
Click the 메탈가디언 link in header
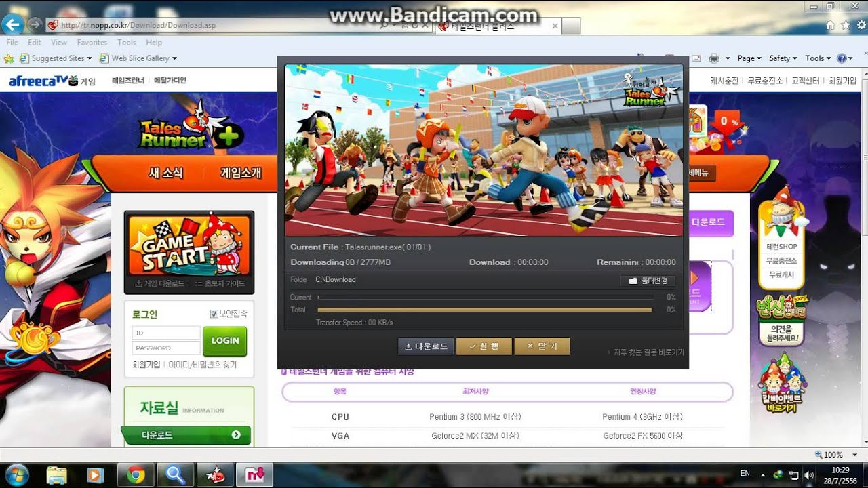[170, 81]
